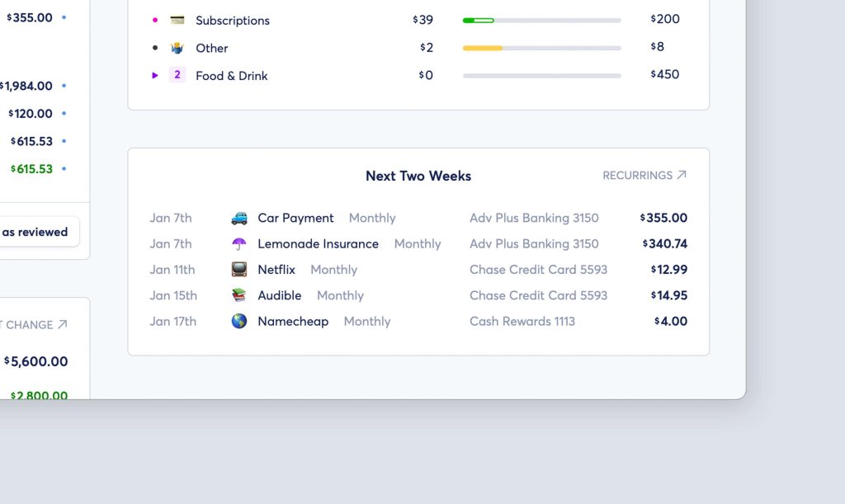The height and width of the screenshot is (504, 845).
Task: Click the purple 2 badge for Food & Drink
Action: click(x=177, y=75)
